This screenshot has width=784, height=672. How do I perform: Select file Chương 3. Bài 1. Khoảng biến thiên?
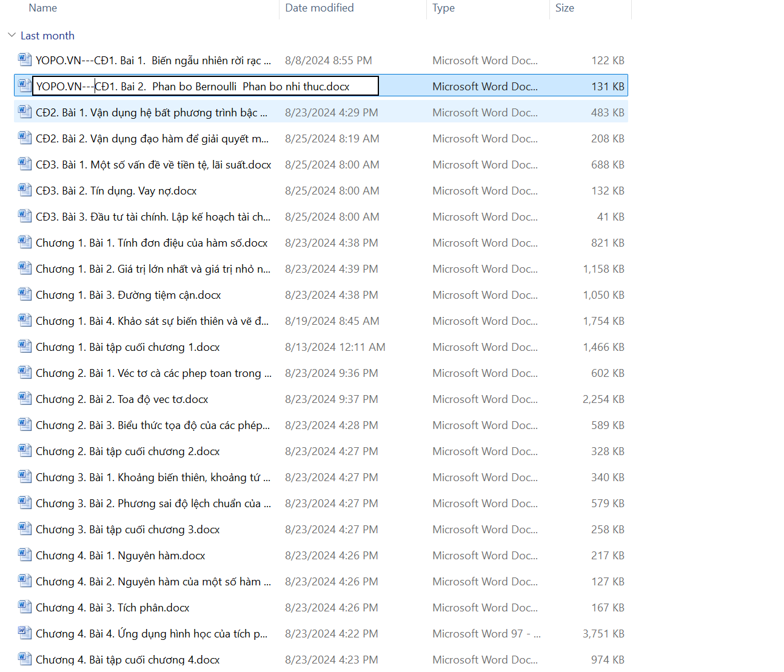pos(153,477)
